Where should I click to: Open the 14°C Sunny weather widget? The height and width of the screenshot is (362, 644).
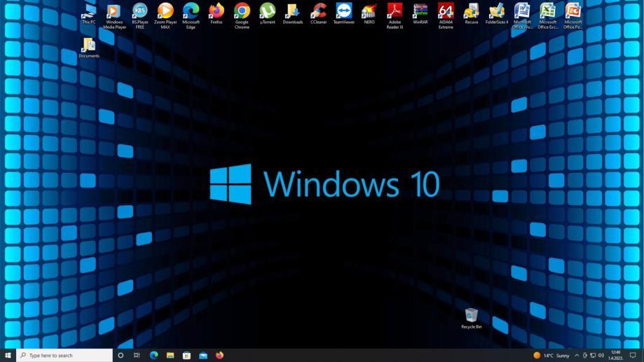tap(551, 356)
